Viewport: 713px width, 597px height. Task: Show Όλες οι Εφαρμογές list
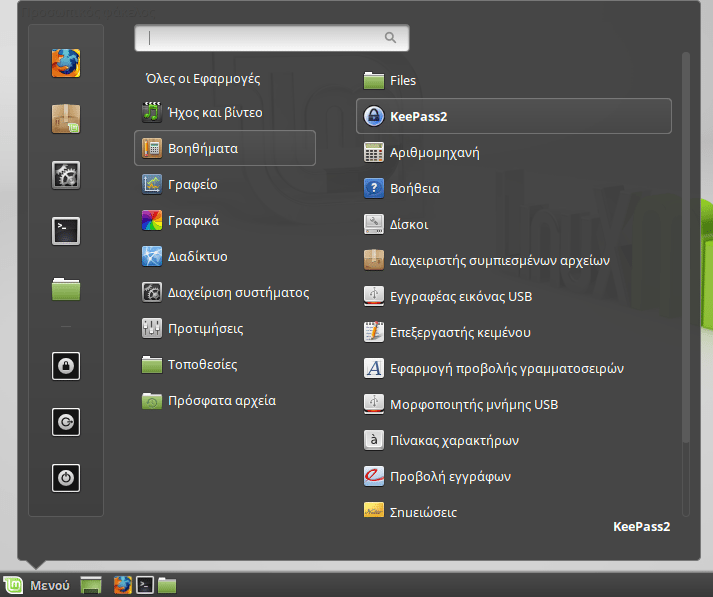(x=203, y=78)
